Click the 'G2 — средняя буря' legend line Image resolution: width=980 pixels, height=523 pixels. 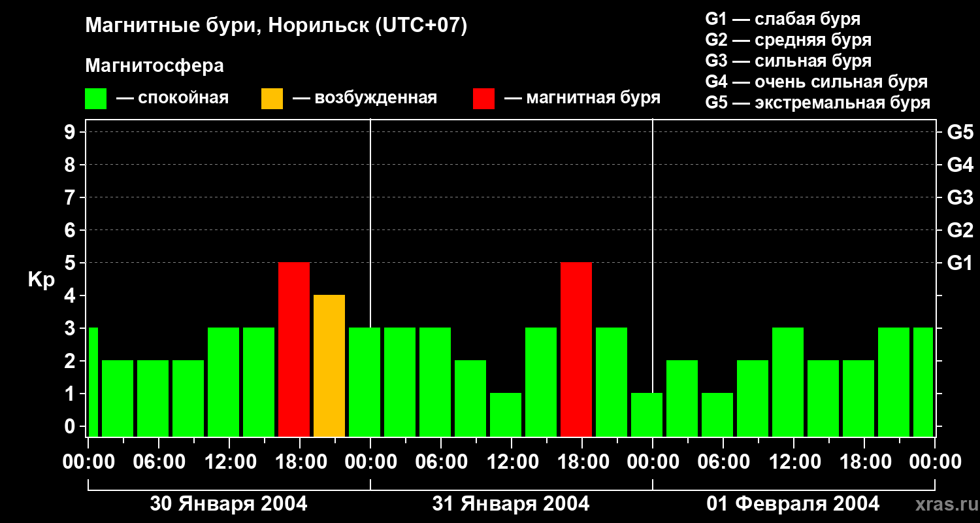coord(788,40)
